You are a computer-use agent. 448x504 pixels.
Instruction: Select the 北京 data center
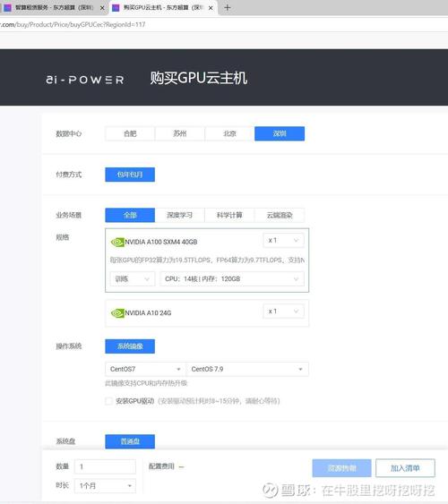coord(229,133)
